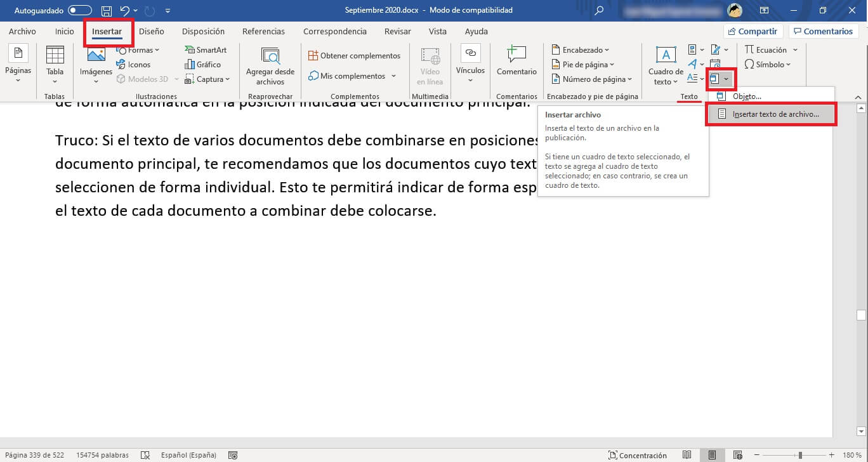Insert a new Comentario
Image resolution: width=868 pixels, height=462 pixels.
pos(516,62)
